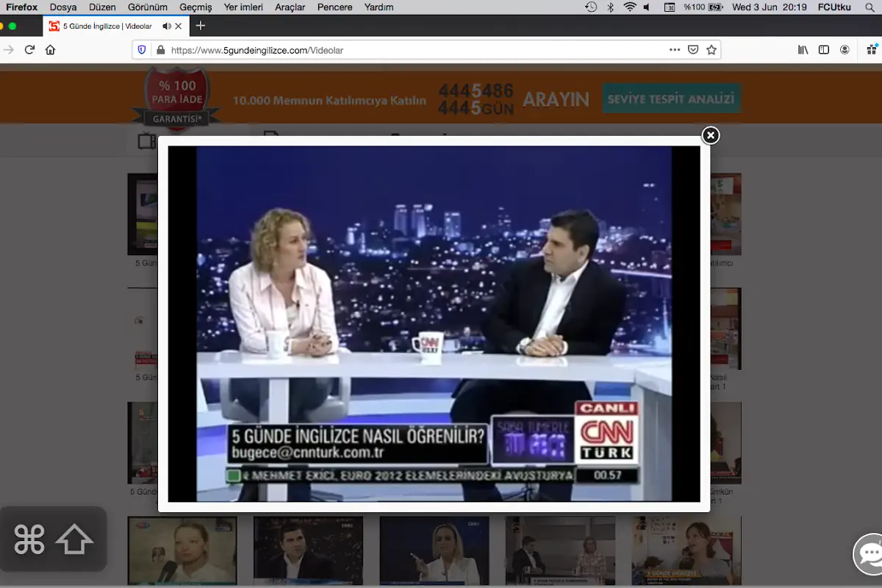Go to the Firefox home page
Viewport: 882px width, 588px height.
click(x=50, y=50)
